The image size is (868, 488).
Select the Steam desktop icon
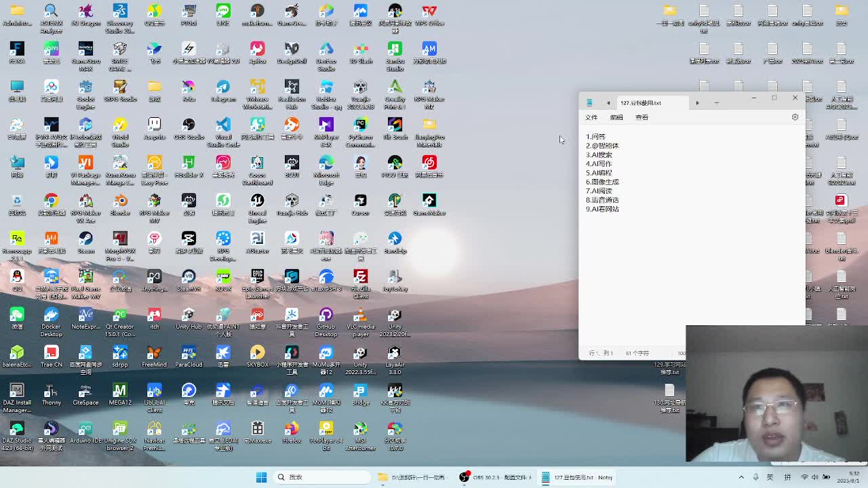[85, 243]
